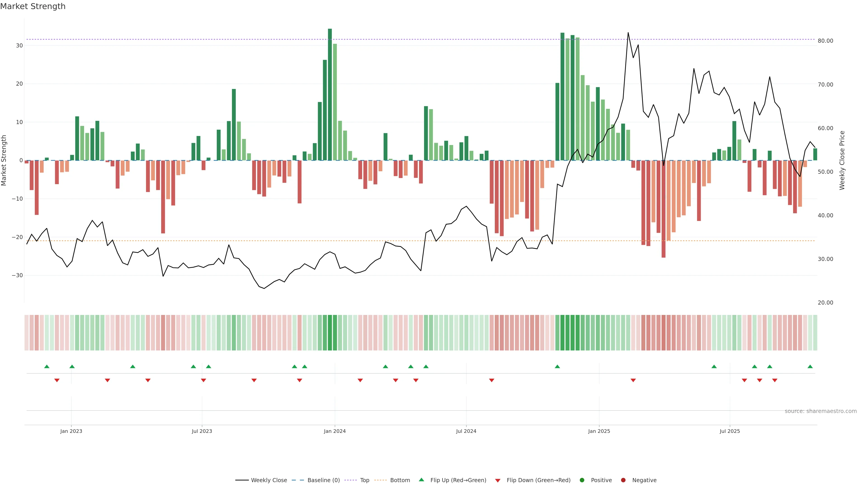Click the weekly close price peak above 80
This screenshot has width=868, height=488.
click(x=628, y=33)
